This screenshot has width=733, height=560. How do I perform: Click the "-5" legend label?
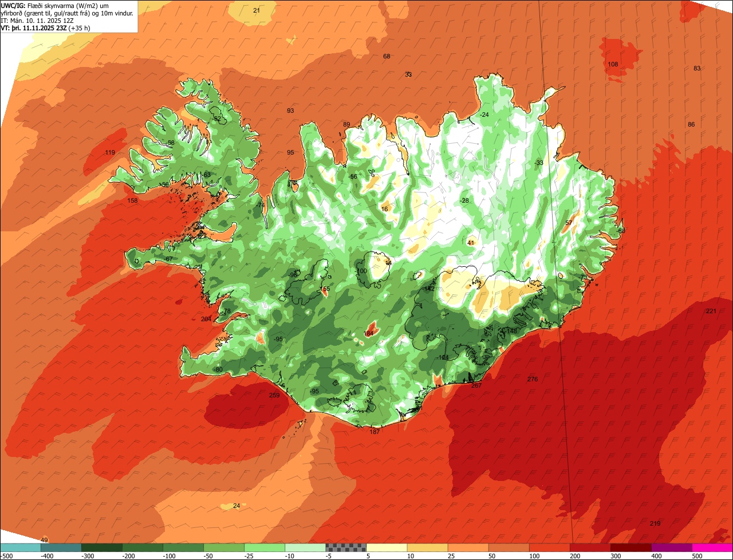point(330,556)
